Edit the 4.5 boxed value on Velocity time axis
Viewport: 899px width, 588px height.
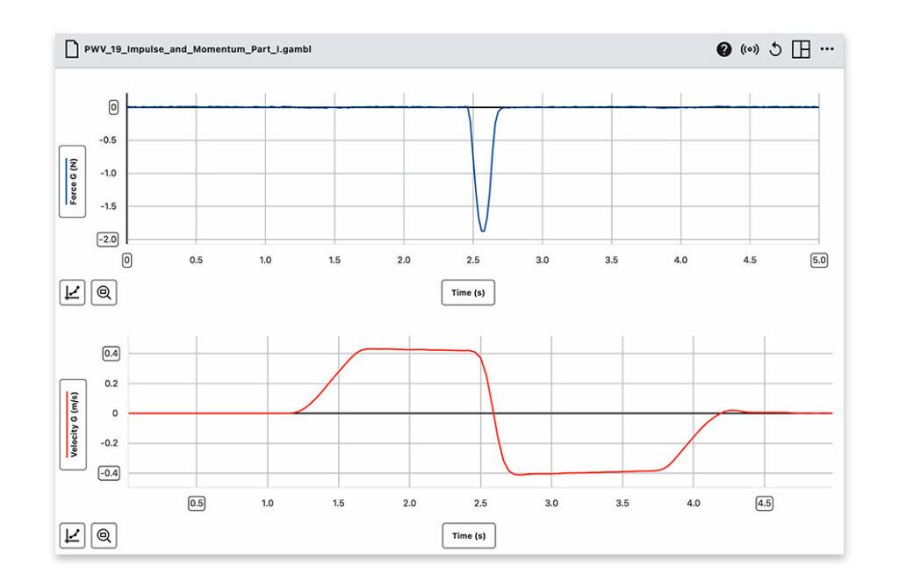765,503
